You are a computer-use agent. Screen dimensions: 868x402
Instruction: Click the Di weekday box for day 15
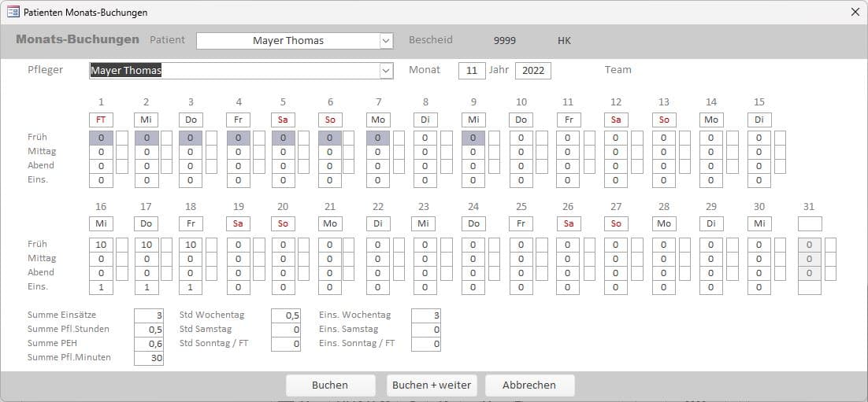pyautogui.click(x=759, y=120)
